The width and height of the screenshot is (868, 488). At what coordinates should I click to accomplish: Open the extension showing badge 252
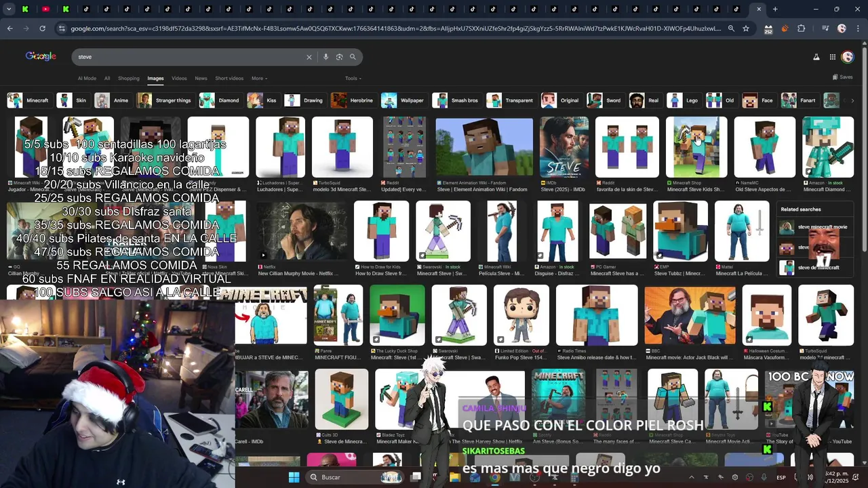click(x=768, y=28)
